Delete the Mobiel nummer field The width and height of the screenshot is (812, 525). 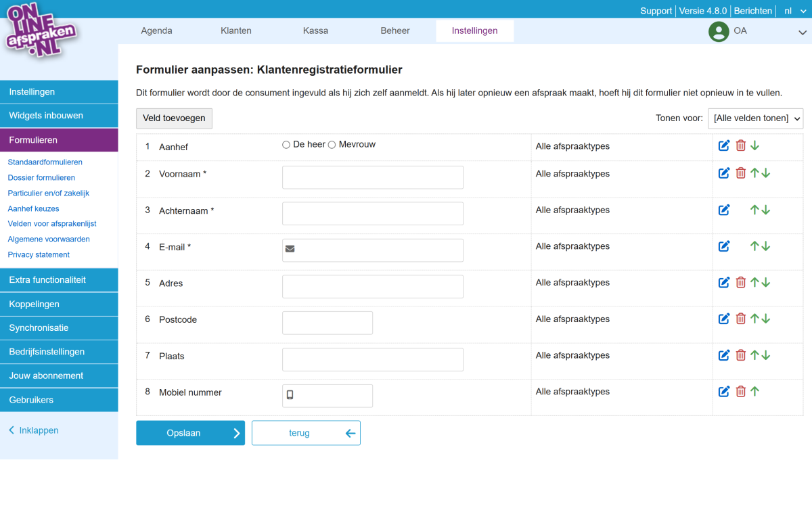[x=741, y=391]
